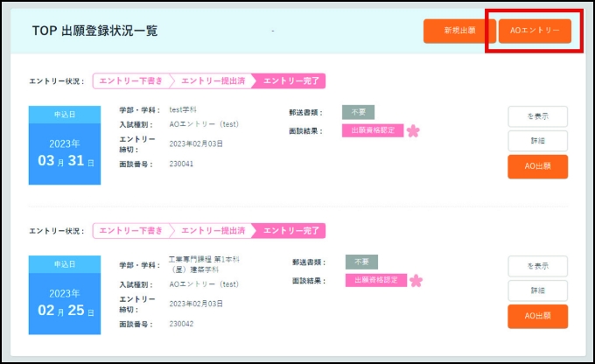Select エントリー完了 step in the first entry
This screenshot has width=595, height=364.
291,81
